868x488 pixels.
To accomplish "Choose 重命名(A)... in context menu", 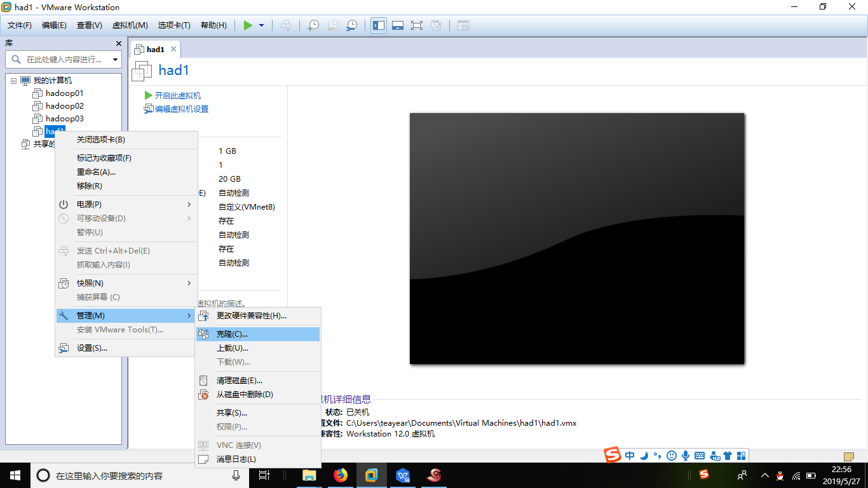I will click(126, 172).
